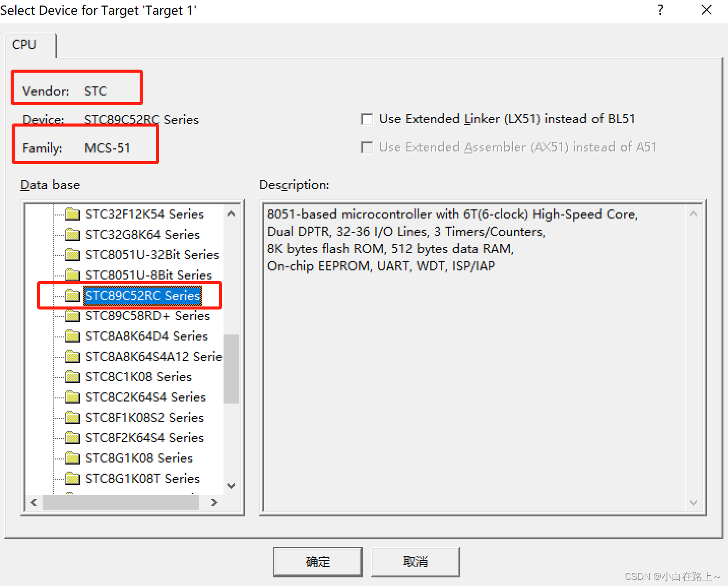Select STC8C2K64S4 Series device
Screen dimensions: 728x586
point(145,397)
